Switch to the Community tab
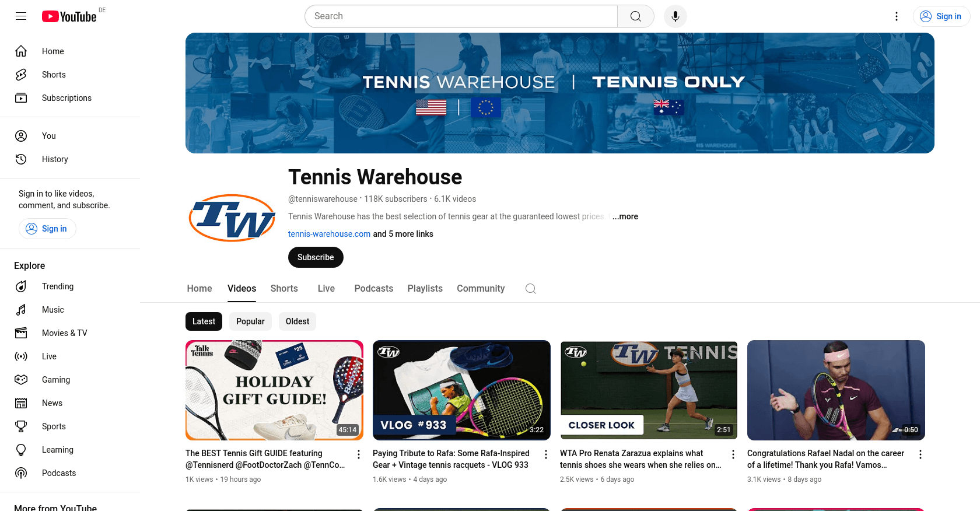The width and height of the screenshot is (980, 511). click(x=481, y=289)
